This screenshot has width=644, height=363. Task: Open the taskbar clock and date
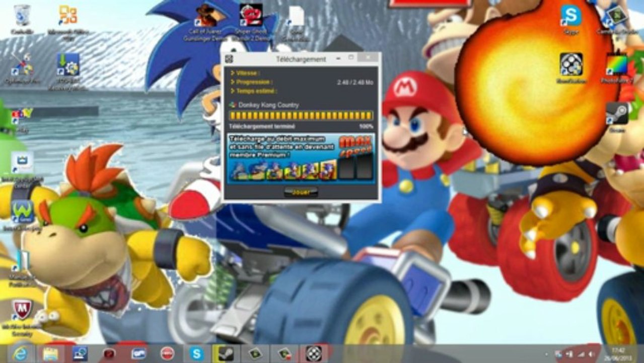click(617, 353)
